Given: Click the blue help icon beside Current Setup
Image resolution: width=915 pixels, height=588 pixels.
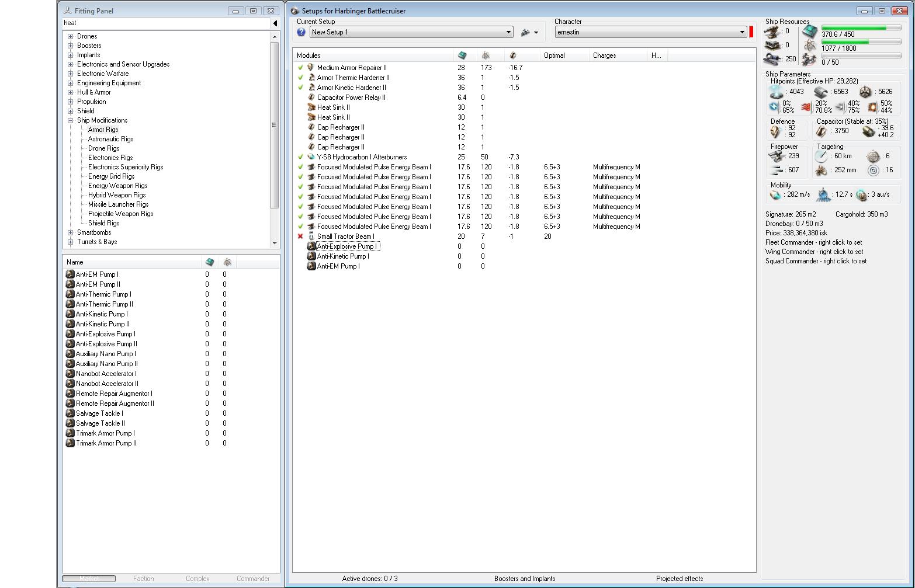Looking at the screenshot, I should (301, 32).
